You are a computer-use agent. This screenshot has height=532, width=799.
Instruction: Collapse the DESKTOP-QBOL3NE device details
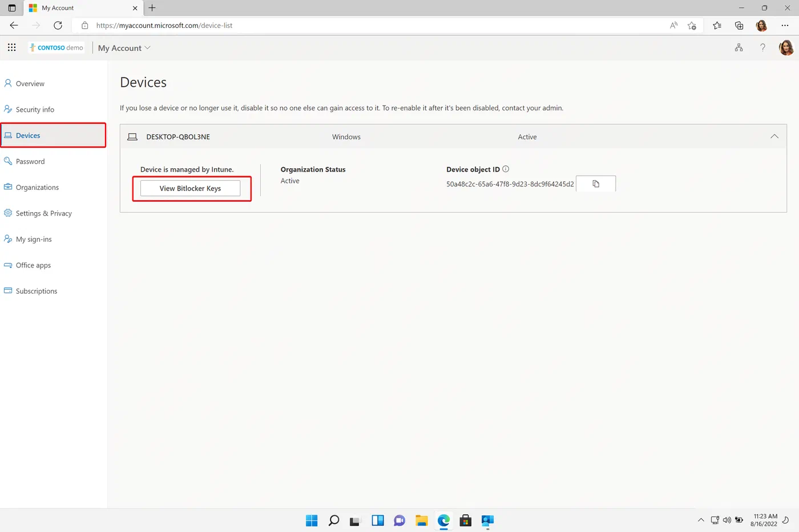(x=774, y=136)
